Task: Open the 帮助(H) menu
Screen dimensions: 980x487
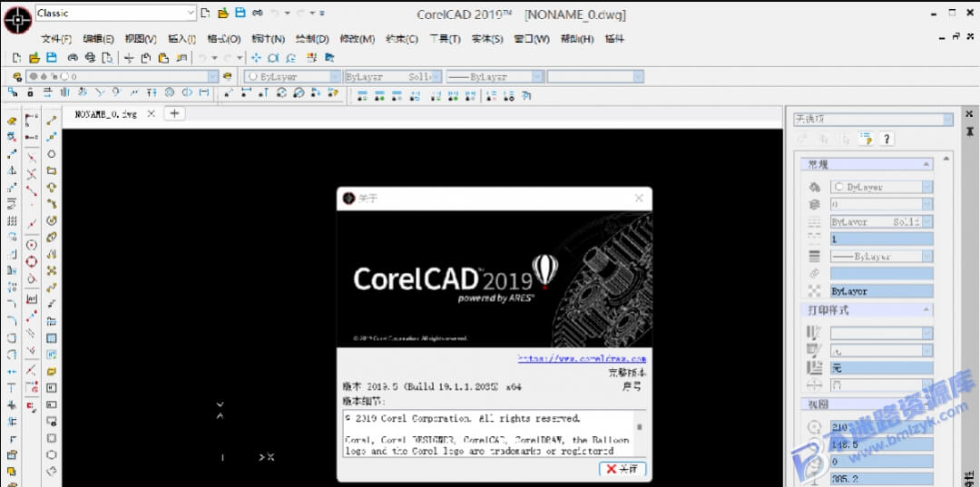Action: coord(577,39)
